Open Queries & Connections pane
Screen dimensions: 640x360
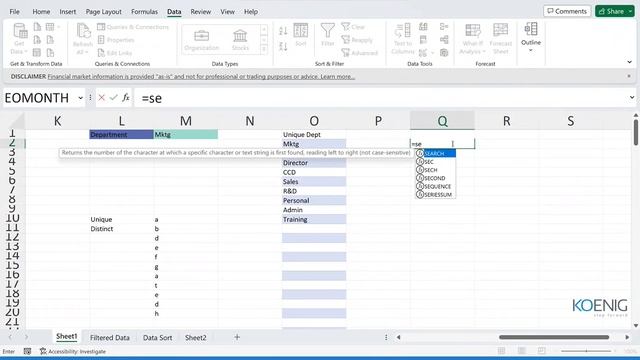click(133, 27)
